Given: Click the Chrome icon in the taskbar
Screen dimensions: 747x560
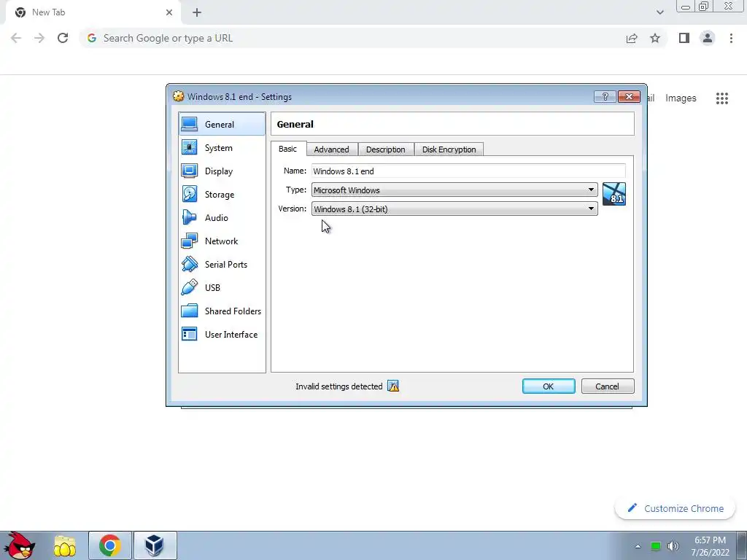Looking at the screenshot, I should [x=109, y=545].
